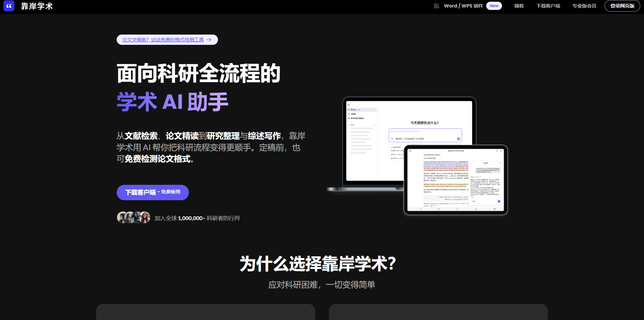Open the 靠岸学术 brand name link
The height and width of the screenshot is (320, 644).
(x=37, y=6)
